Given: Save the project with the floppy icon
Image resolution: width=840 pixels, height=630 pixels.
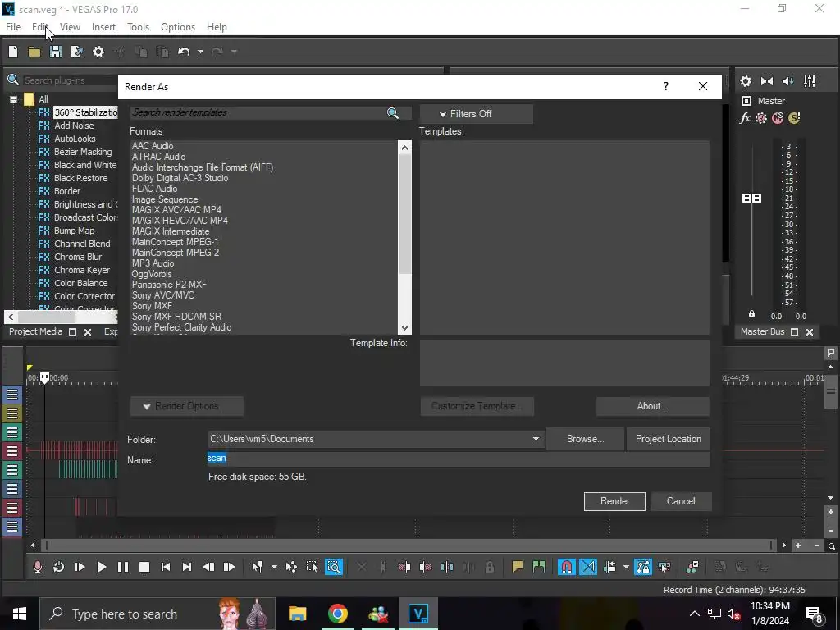Looking at the screenshot, I should (56, 52).
